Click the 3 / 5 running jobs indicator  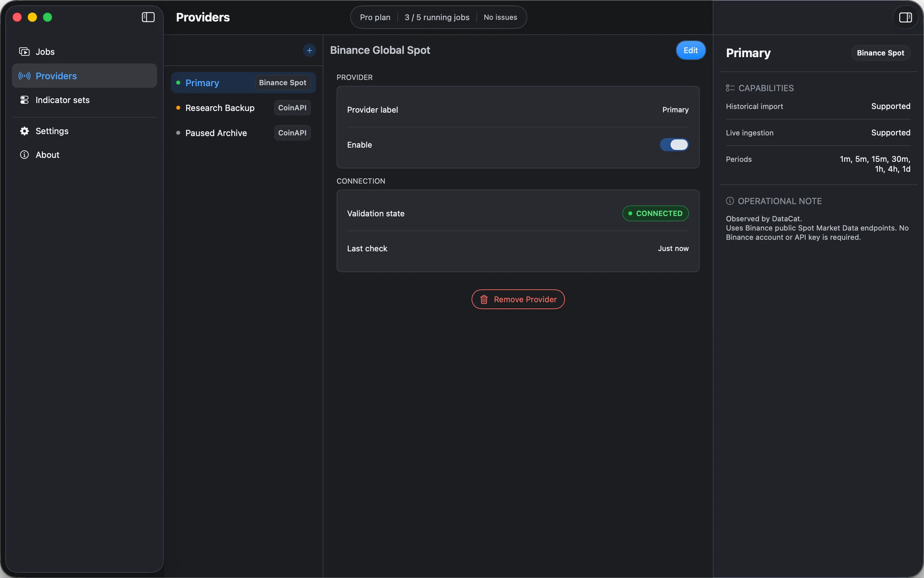pos(437,17)
